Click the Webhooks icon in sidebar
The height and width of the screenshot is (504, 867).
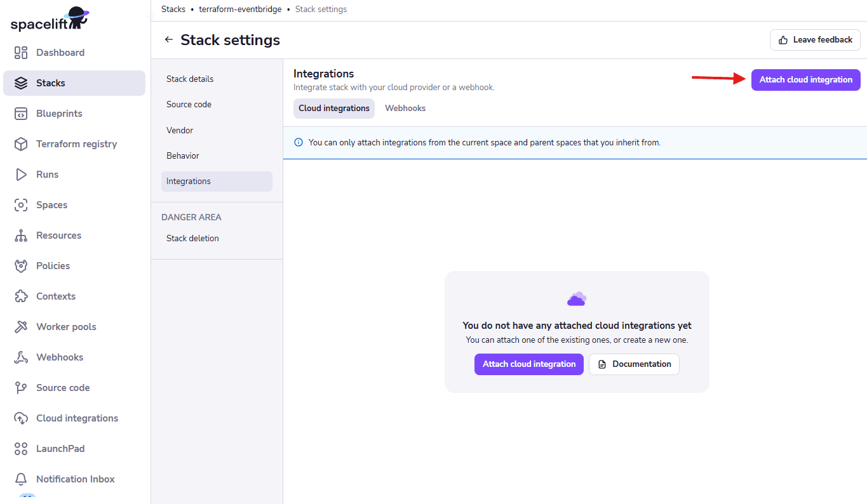[x=21, y=357]
